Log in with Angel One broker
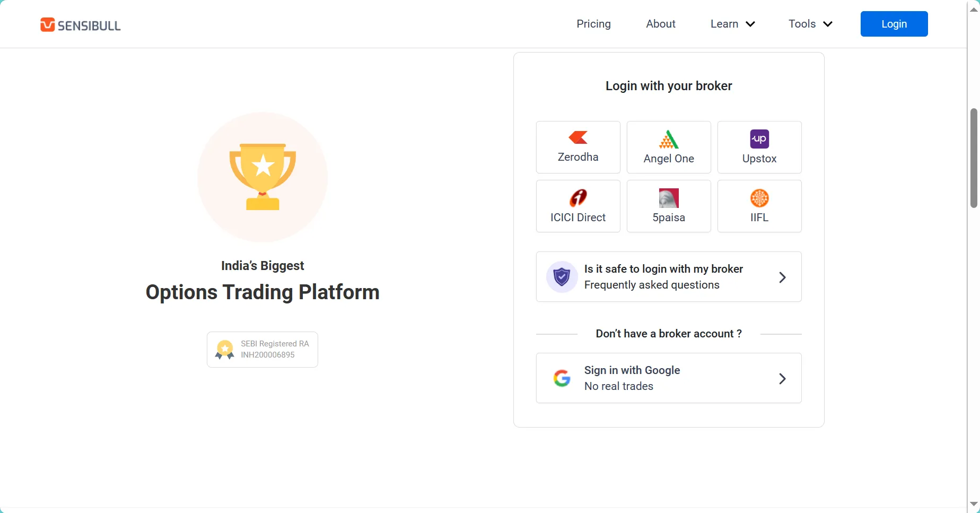The image size is (980, 513). coord(668,147)
